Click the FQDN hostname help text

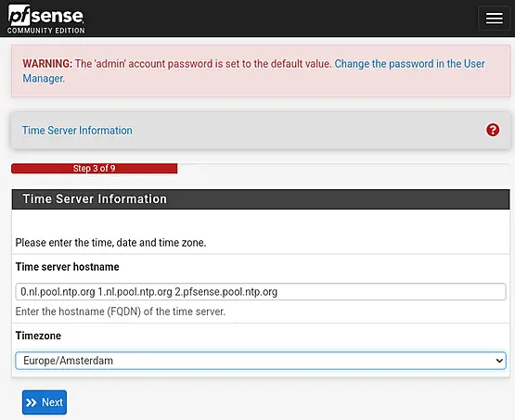(x=121, y=312)
